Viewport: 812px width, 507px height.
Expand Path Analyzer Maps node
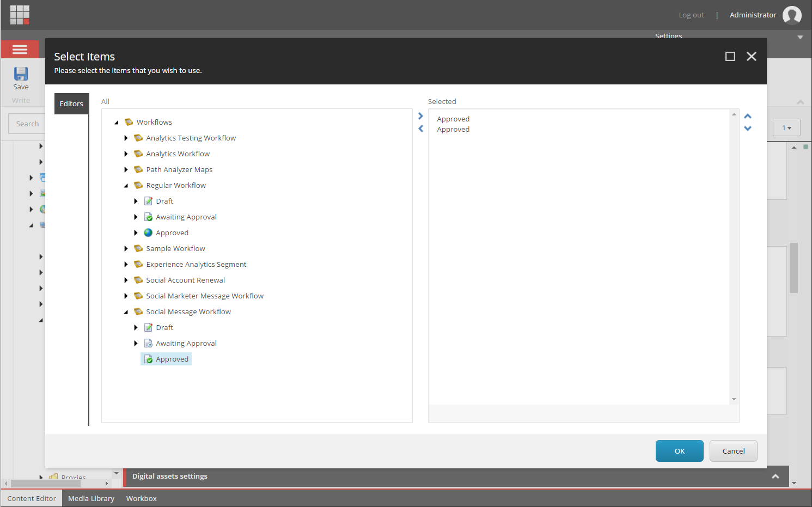click(x=126, y=169)
